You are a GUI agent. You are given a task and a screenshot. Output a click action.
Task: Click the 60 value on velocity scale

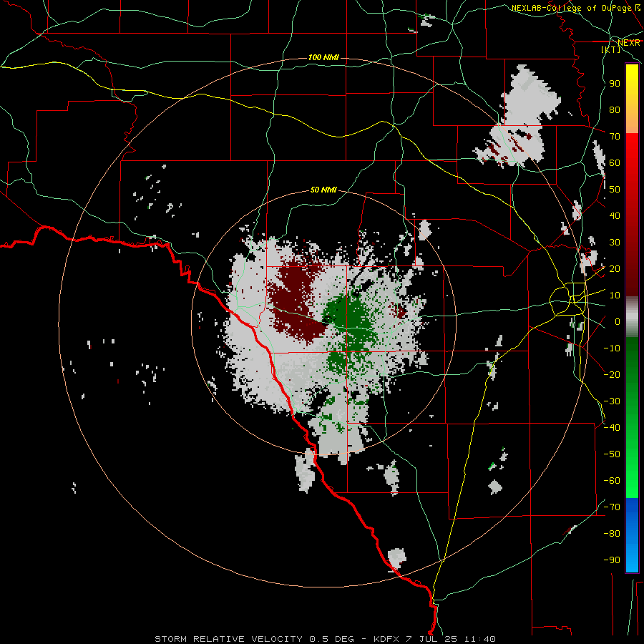pos(615,162)
